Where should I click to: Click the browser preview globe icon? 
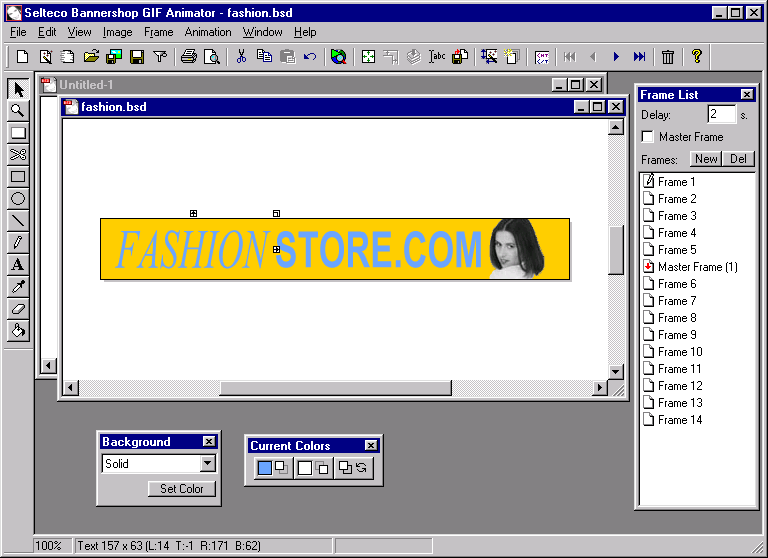coord(338,57)
